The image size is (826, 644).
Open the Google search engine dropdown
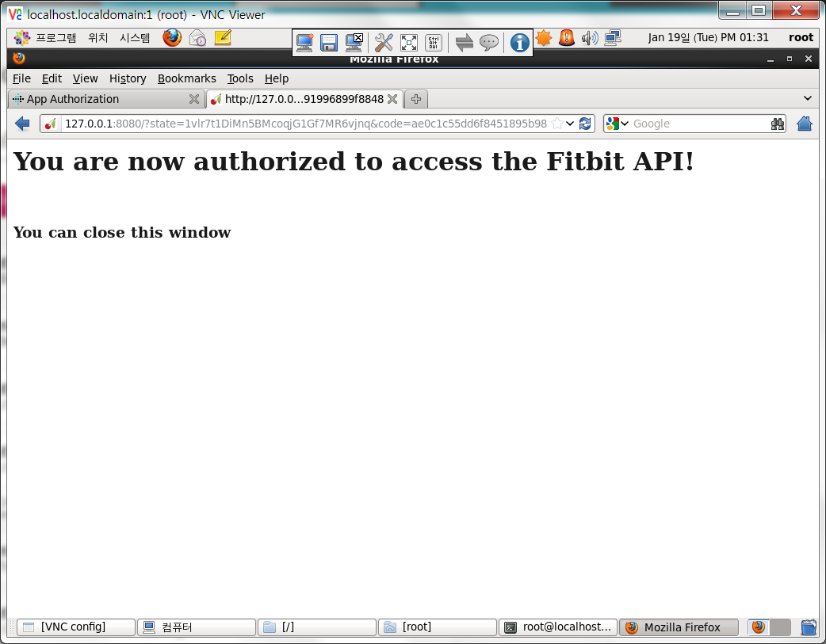pos(618,124)
